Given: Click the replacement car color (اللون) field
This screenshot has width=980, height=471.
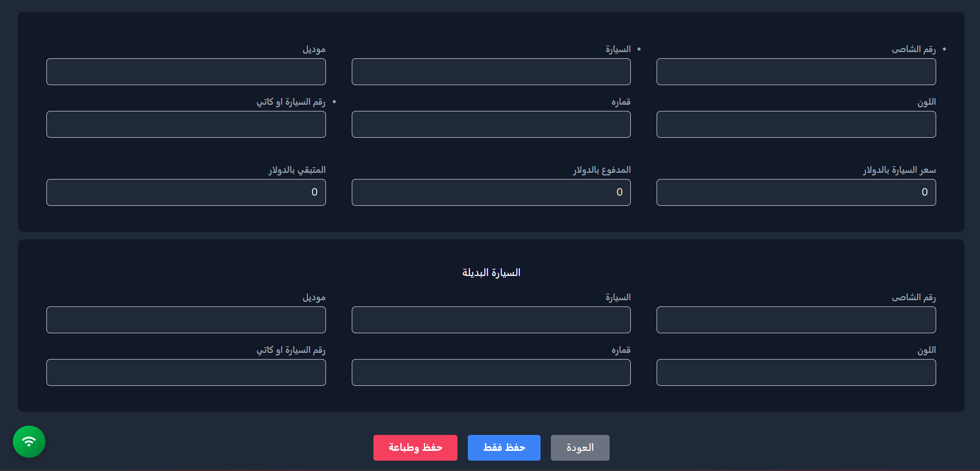Looking at the screenshot, I should [796, 372].
